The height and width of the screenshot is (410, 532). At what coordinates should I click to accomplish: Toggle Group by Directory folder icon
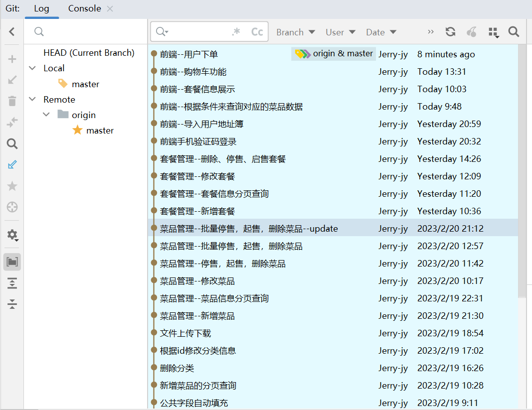point(12,262)
